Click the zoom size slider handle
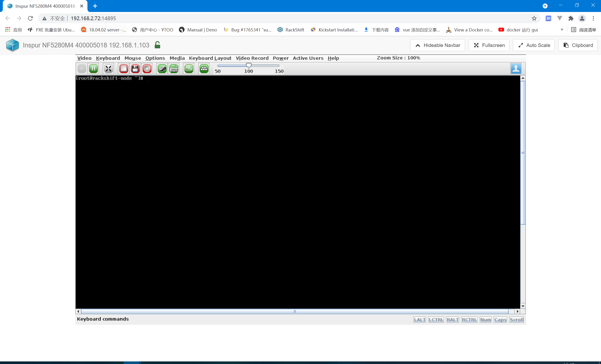The height and width of the screenshot is (364, 601). [249, 65]
